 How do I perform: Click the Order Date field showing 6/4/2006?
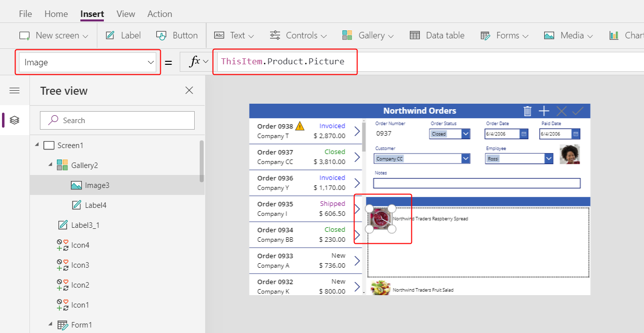[502, 134]
